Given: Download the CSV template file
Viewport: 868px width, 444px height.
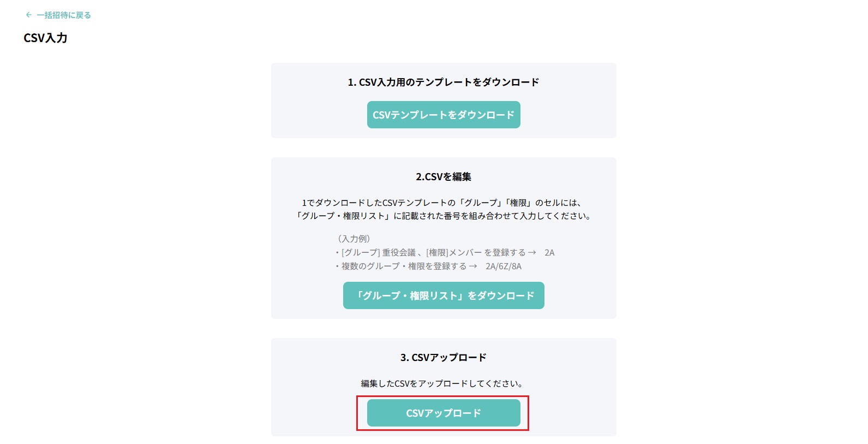Looking at the screenshot, I should (x=443, y=115).
